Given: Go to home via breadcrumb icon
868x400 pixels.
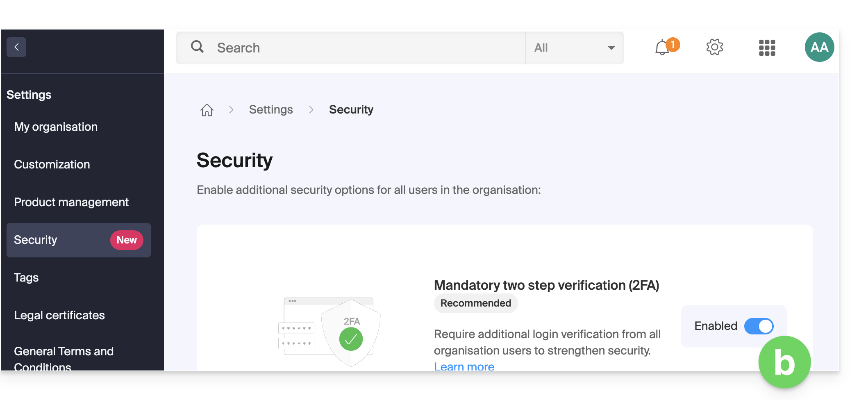Looking at the screenshot, I should click(x=207, y=110).
